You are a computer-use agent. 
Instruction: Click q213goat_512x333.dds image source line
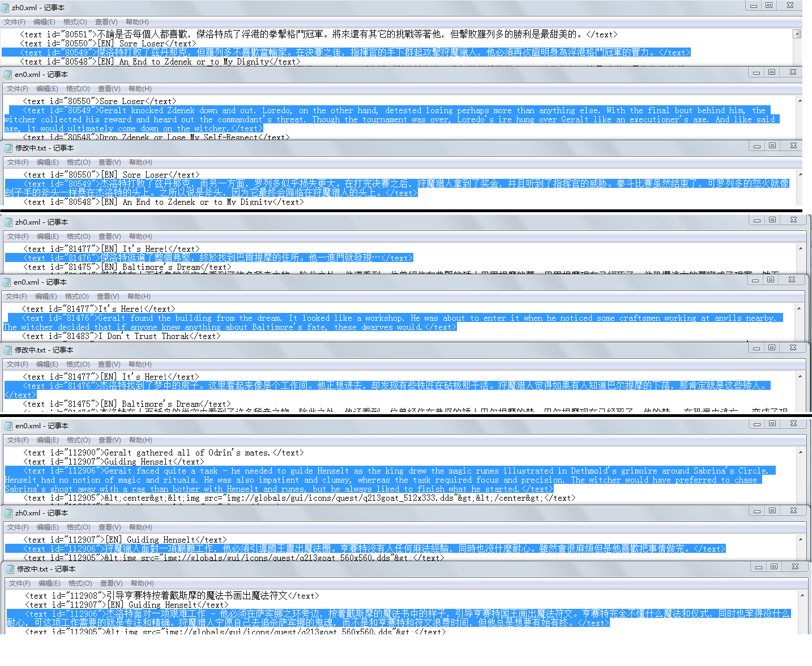click(300, 498)
